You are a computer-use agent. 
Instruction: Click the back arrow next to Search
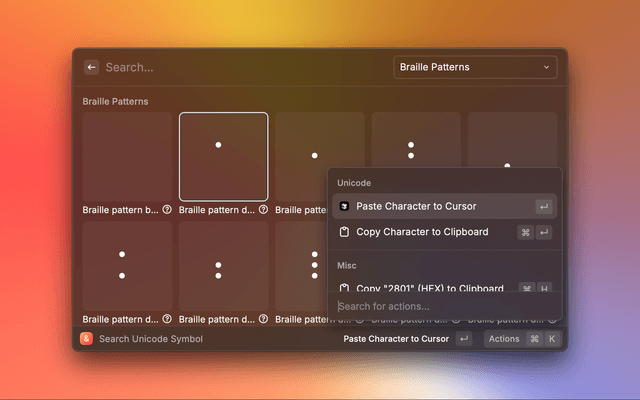91,67
